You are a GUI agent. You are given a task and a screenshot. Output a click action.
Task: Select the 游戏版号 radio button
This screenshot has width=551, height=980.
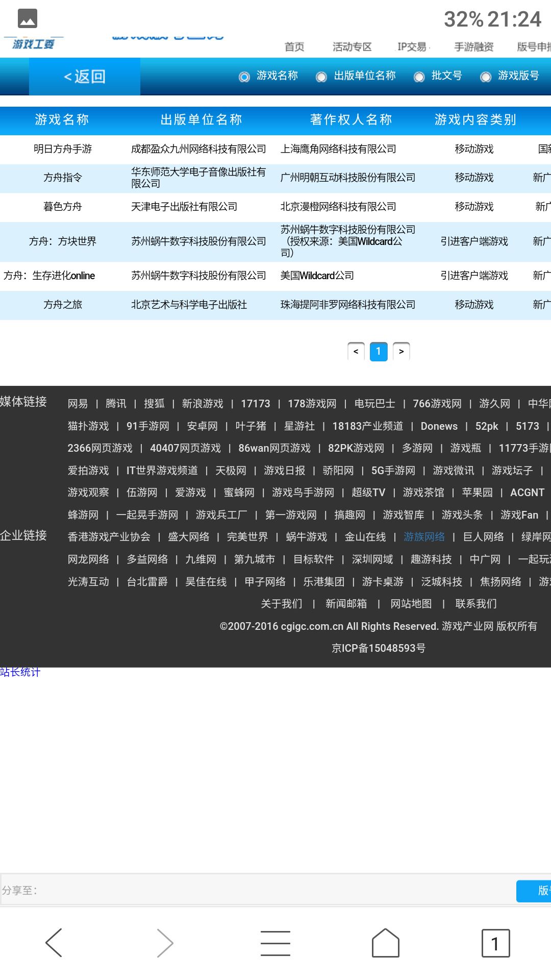pos(486,77)
